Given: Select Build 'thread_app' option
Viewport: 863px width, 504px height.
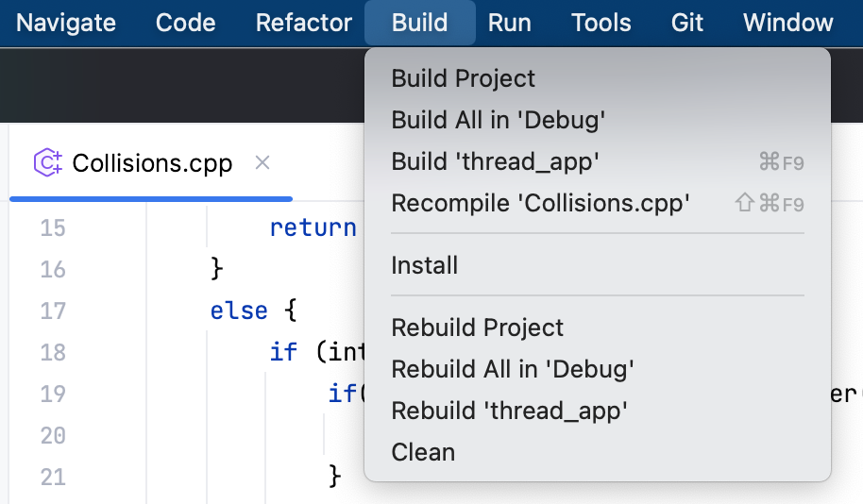Looking at the screenshot, I should click(496, 161).
